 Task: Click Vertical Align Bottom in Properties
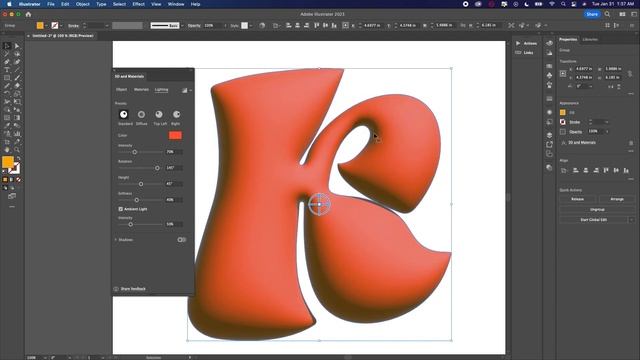[626, 171]
